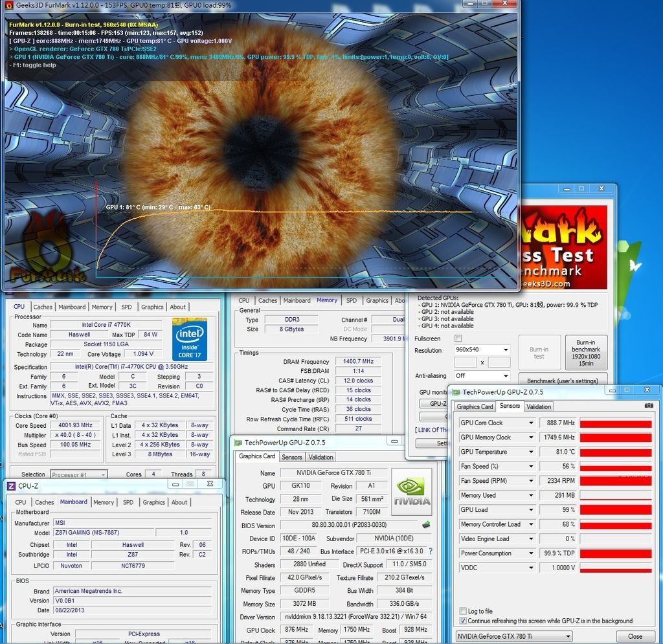Click the Multiplier x 40.0 value
Viewport: 663px width, 644px height.
pos(75,435)
